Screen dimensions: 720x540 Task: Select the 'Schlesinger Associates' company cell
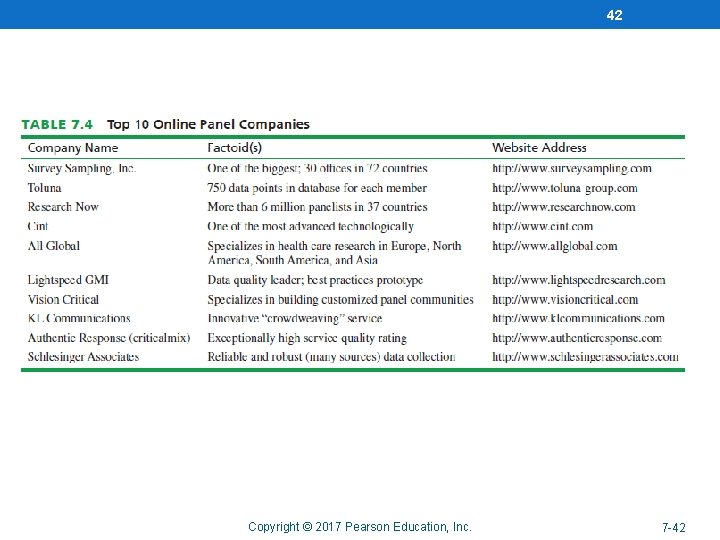[x=83, y=357]
